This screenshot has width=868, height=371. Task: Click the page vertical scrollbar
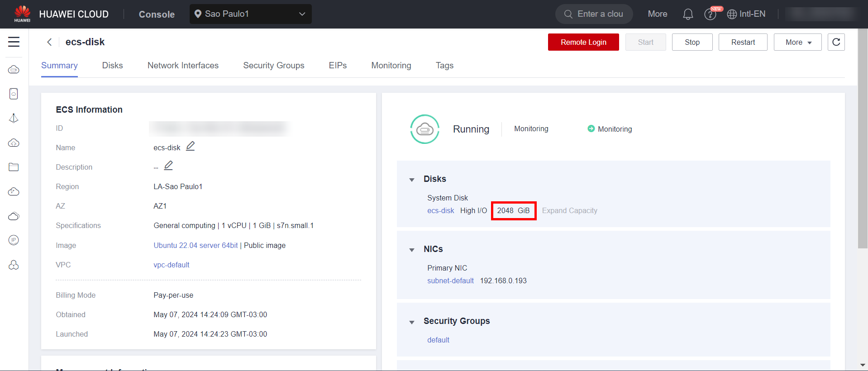(863, 136)
